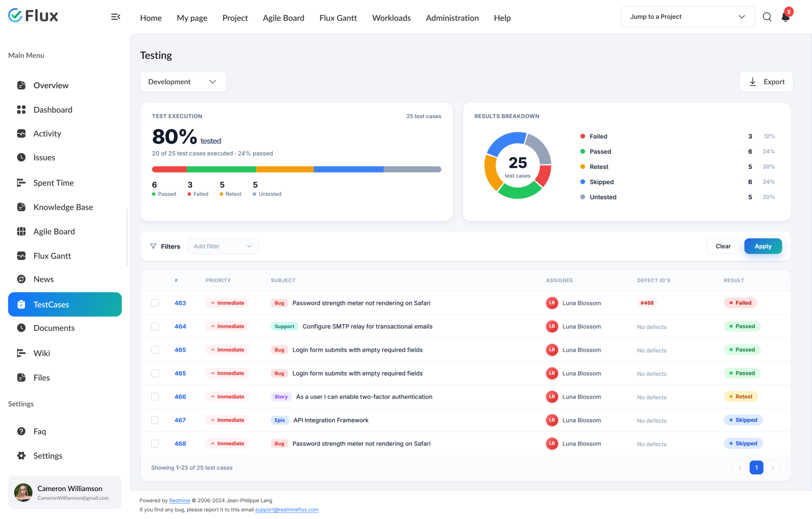Click the red Failed legend dot in Results Breakdown
Screen dimensions: 812x519
point(582,136)
